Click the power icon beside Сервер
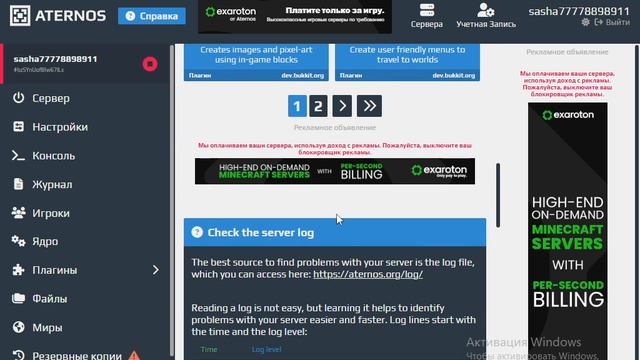The width and height of the screenshot is (640, 360). click(x=18, y=98)
